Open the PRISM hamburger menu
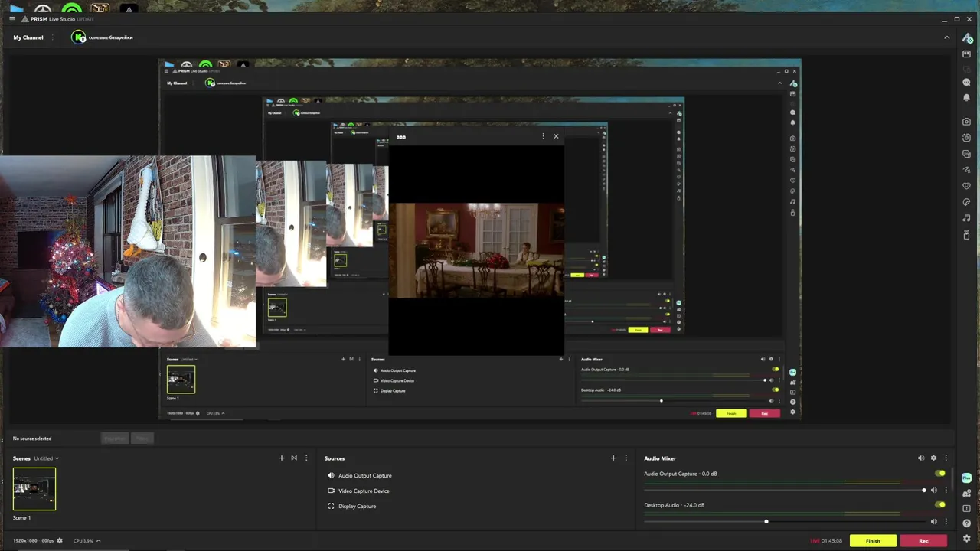The width and height of the screenshot is (980, 551). 11,18
